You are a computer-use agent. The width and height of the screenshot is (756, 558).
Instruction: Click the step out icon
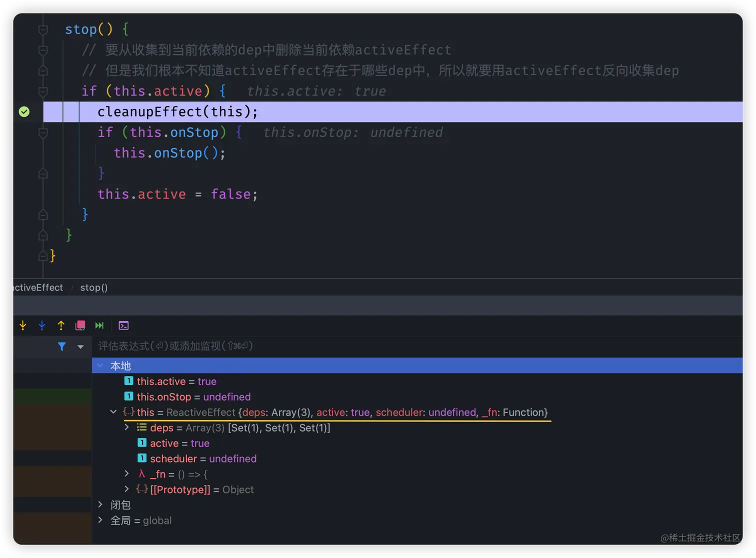(60, 325)
